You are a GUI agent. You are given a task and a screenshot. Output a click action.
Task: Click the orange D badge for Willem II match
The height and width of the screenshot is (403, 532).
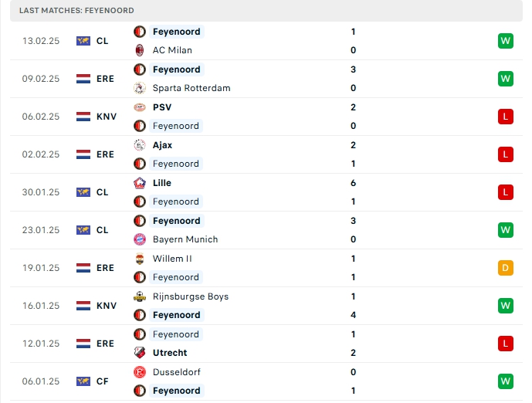click(x=505, y=268)
